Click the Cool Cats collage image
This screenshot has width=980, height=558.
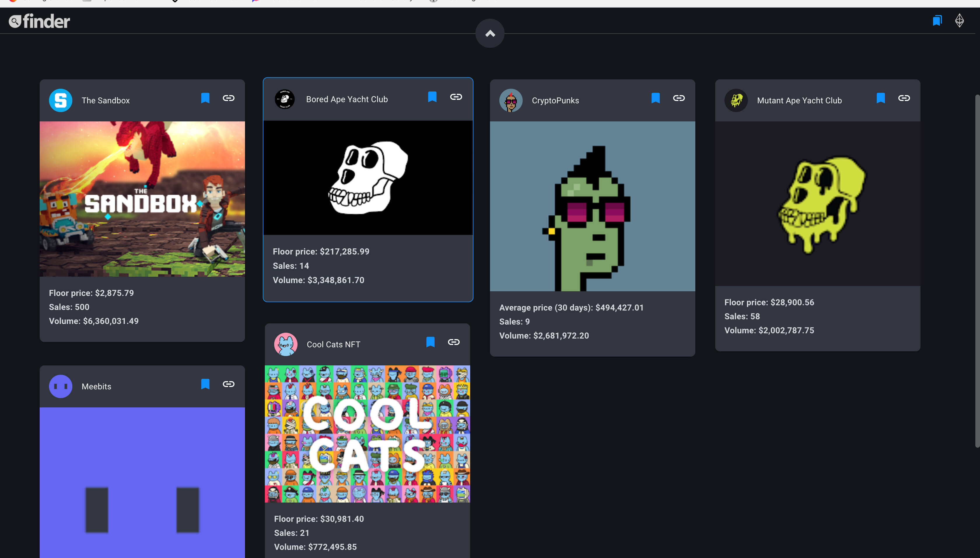point(367,434)
